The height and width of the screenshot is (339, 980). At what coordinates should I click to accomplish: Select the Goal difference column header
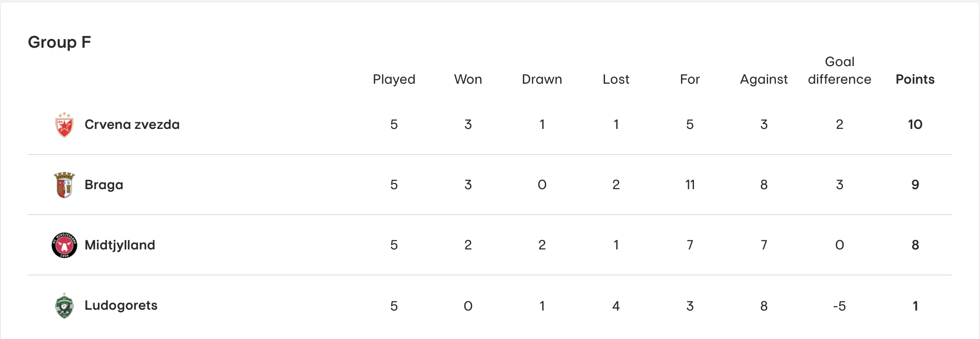pyautogui.click(x=840, y=70)
